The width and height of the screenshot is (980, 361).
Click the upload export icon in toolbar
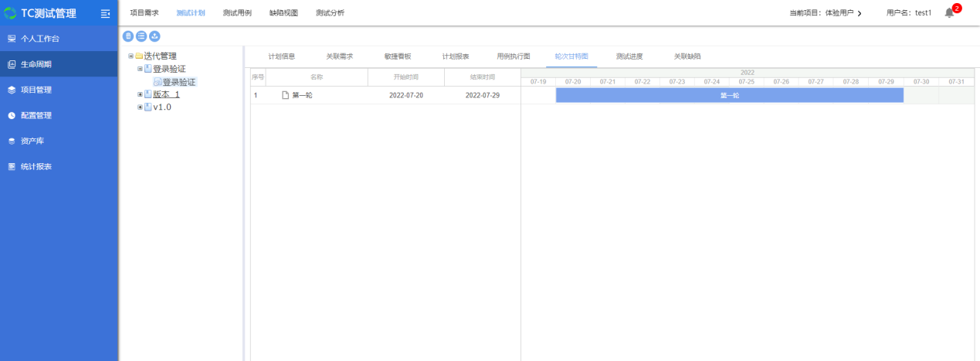point(154,36)
